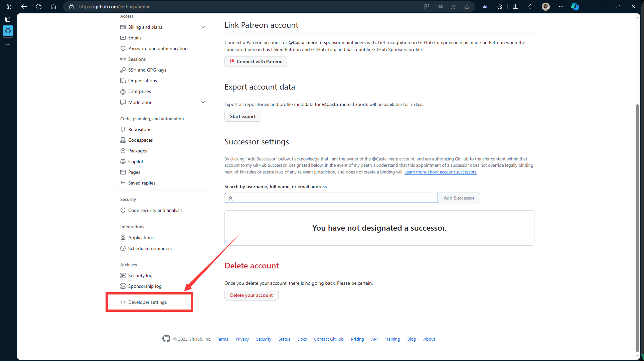Toggle split screen icon
644x361 pixels.
(515, 7)
